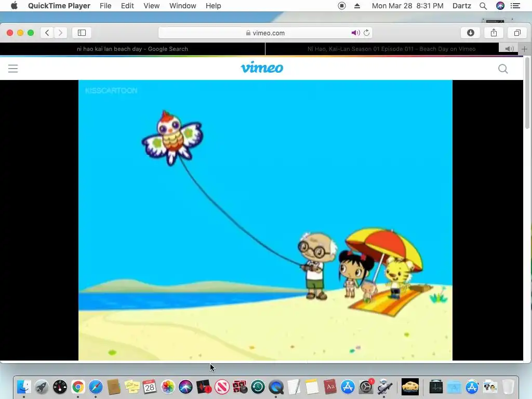The width and height of the screenshot is (532, 399).
Task: Open News from the Dock
Action: point(222,387)
